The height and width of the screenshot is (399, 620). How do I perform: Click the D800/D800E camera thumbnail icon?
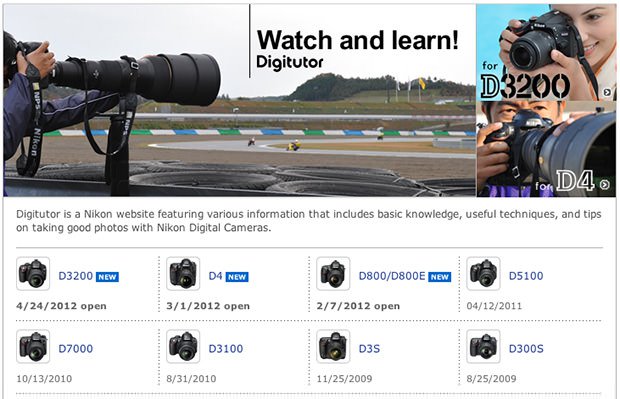point(333,274)
